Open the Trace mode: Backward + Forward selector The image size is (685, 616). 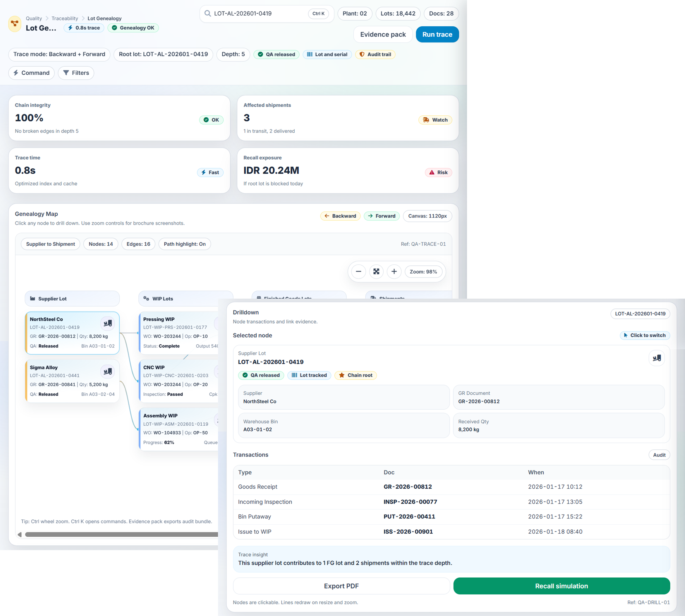pyautogui.click(x=59, y=54)
